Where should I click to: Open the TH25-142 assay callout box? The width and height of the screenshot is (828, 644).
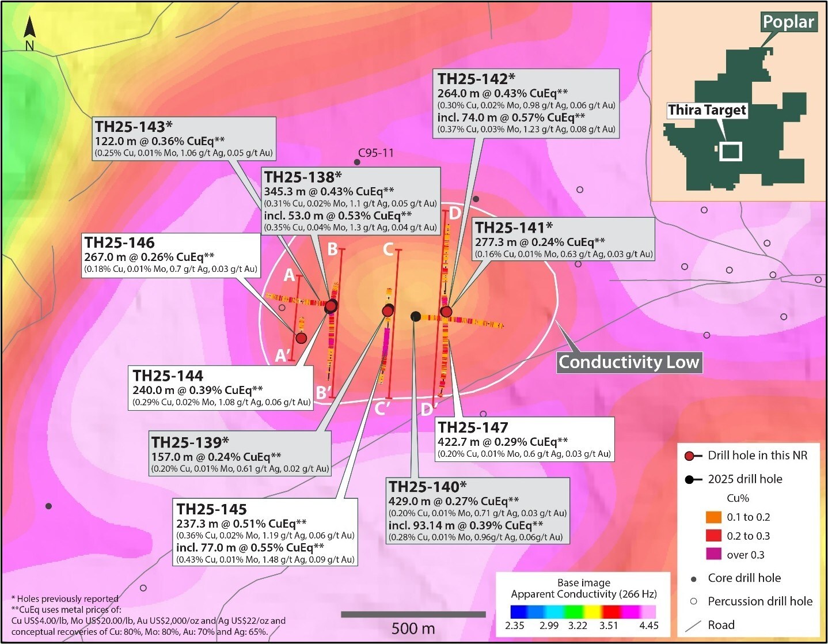coord(526,104)
